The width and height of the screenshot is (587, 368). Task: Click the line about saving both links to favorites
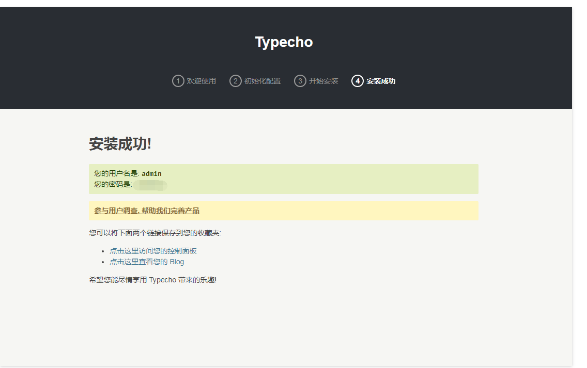click(x=155, y=233)
